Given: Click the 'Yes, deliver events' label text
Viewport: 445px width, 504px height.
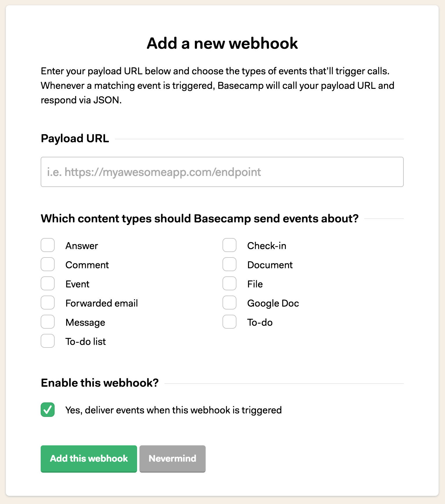Looking at the screenshot, I should [x=174, y=410].
